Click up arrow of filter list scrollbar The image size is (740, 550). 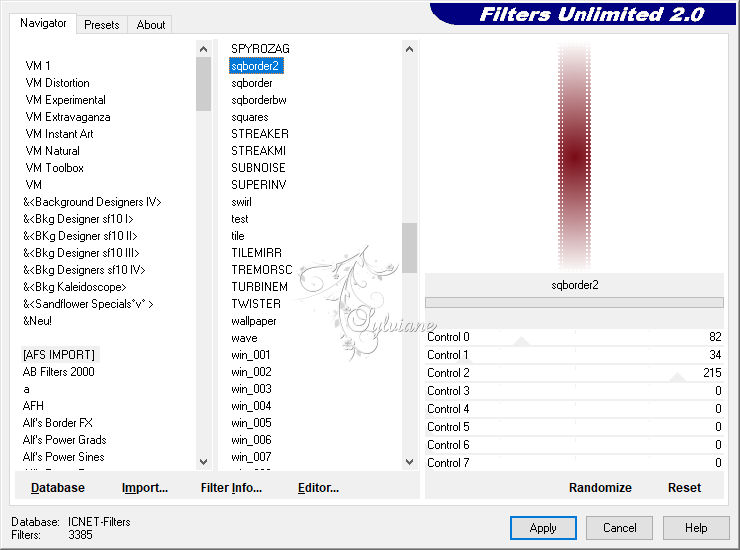(410, 49)
